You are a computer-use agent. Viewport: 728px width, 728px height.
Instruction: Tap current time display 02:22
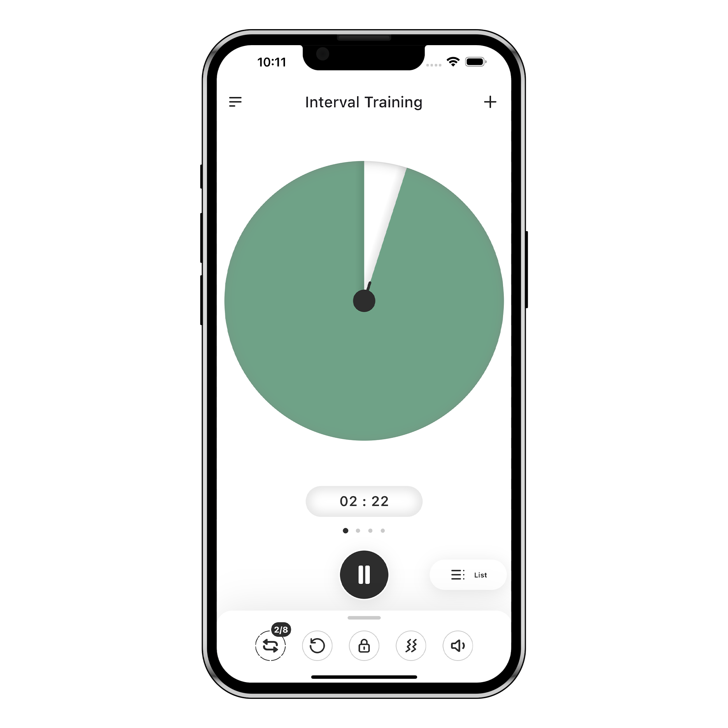coord(363,500)
